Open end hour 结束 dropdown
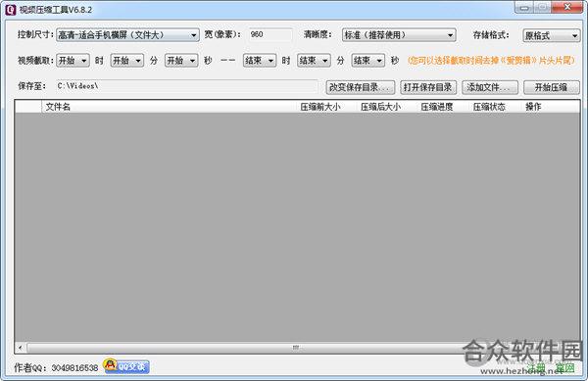 260,61
